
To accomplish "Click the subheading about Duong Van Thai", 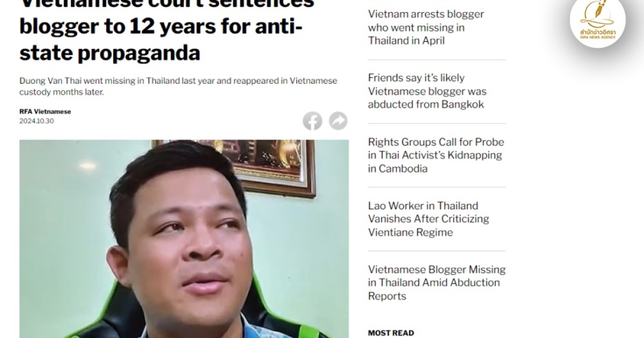I will (x=178, y=86).
